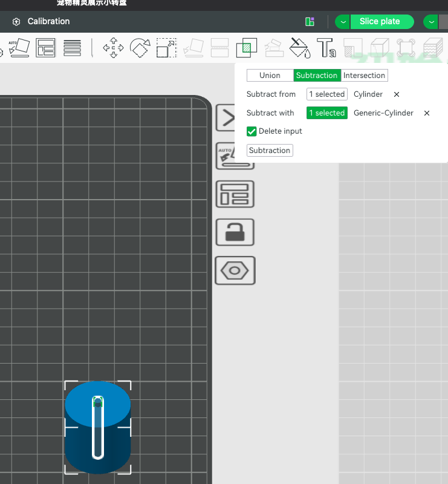
Task: Select the Text shape tool
Action: pyautogui.click(x=326, y=48)
